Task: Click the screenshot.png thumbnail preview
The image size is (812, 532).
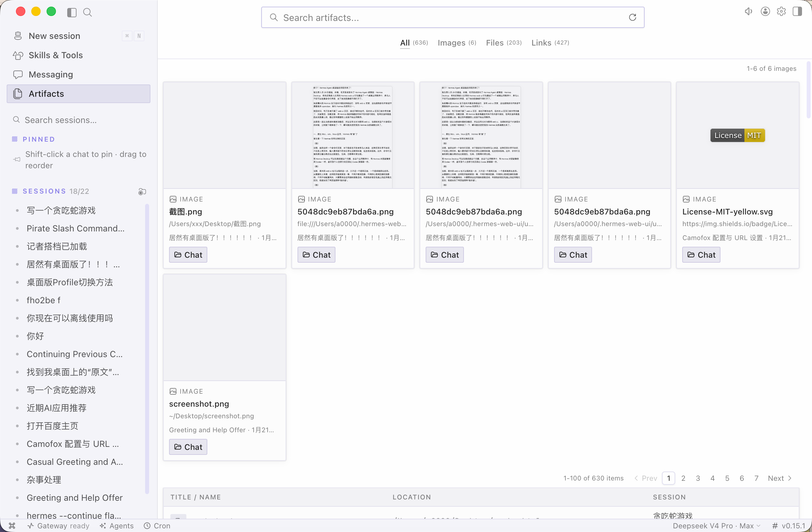Action: (x=225, y=328)
